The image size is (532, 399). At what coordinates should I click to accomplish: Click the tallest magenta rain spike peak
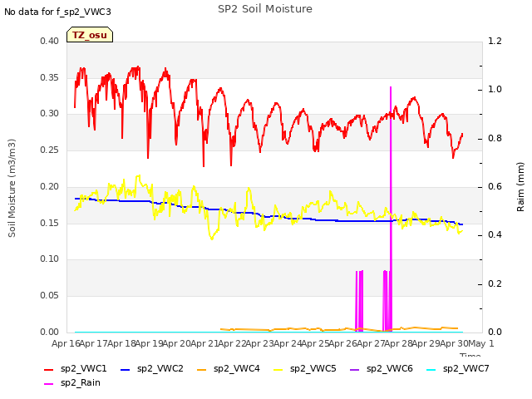coord(391,87)
